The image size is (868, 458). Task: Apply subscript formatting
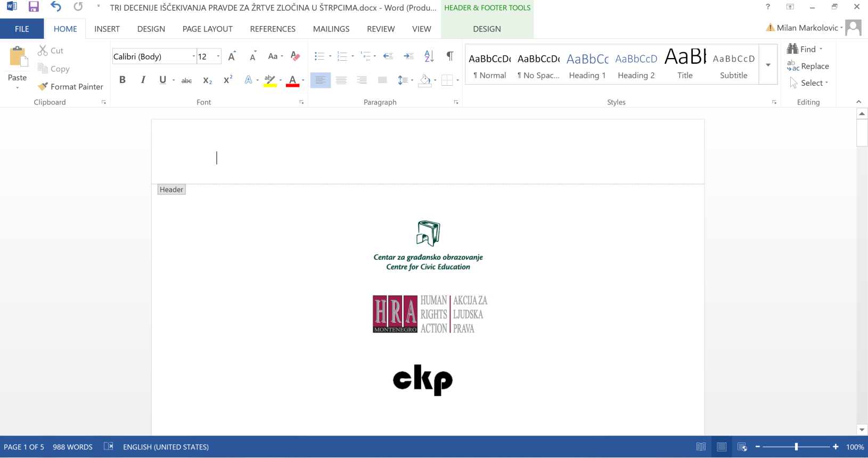point(208,80)
